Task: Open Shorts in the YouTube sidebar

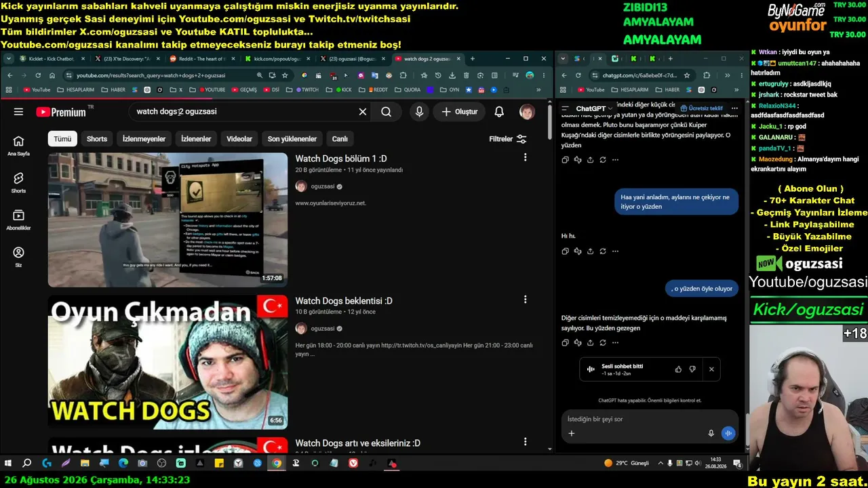Action: pos(18,182)
